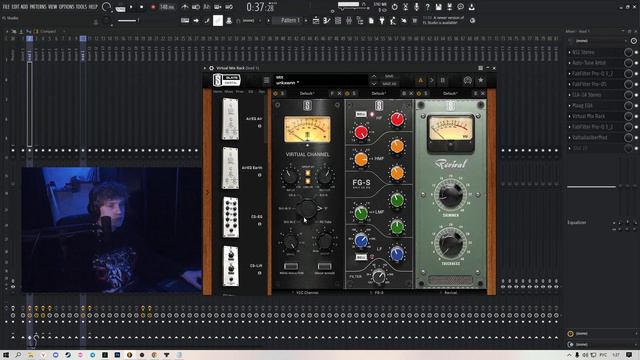The width and height of the screenshot is (640, 360).
Task: Toggle ValhallaUberMod slot enable LED
Action: coord(636,138)
